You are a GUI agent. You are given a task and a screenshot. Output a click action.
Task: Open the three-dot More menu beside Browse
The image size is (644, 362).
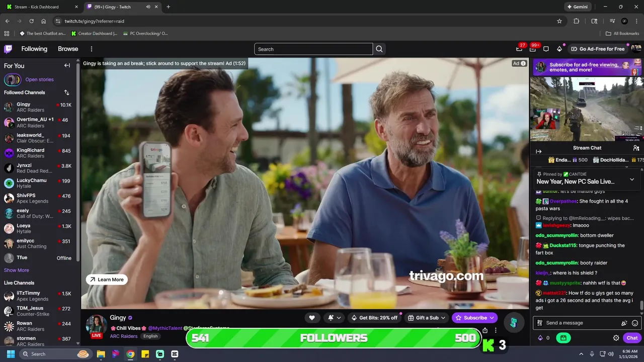tap(92, 49)
